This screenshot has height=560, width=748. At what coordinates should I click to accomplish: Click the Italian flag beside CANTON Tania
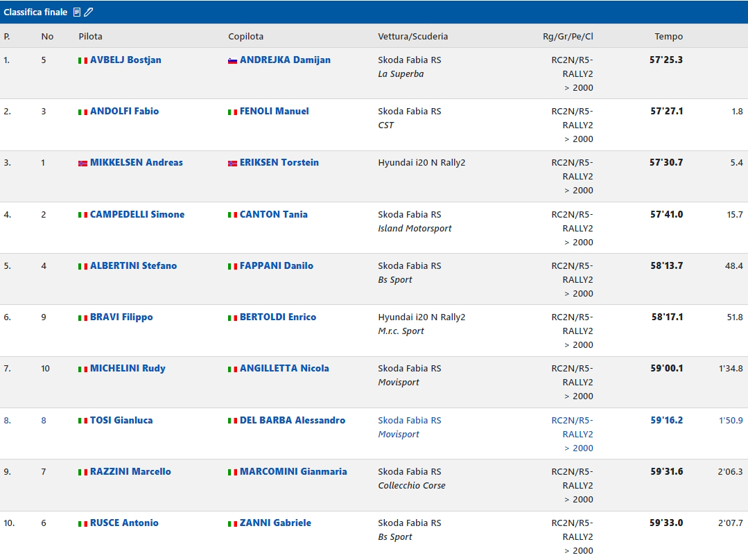pyautogui.click(x=233, y=215)
